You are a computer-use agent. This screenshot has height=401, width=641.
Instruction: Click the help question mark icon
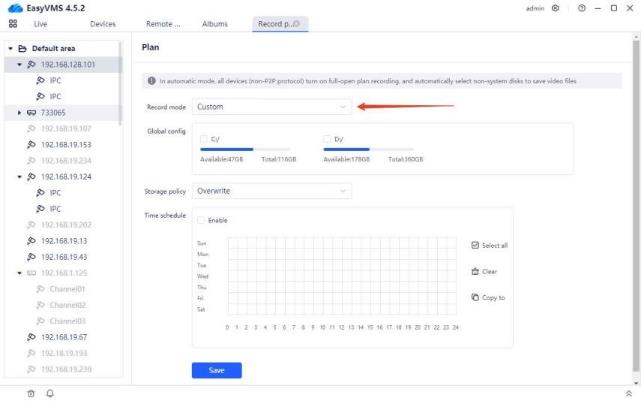coord(582,8)
